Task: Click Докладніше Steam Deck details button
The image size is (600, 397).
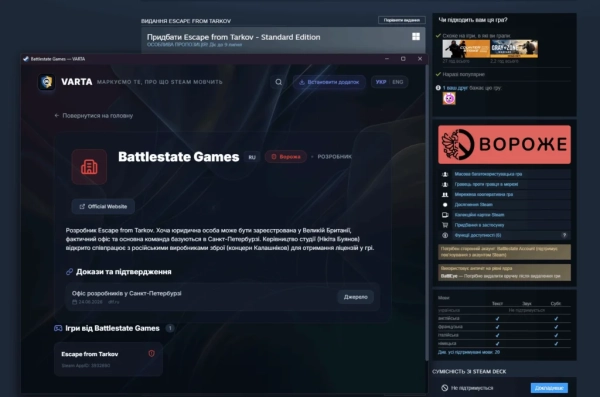Action: pos(549,388)
